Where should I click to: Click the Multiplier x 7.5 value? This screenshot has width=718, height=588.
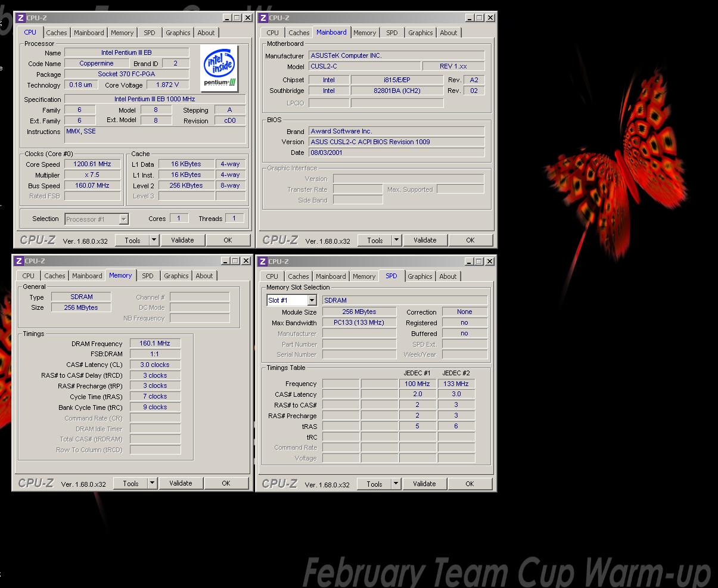click(92, 175)
